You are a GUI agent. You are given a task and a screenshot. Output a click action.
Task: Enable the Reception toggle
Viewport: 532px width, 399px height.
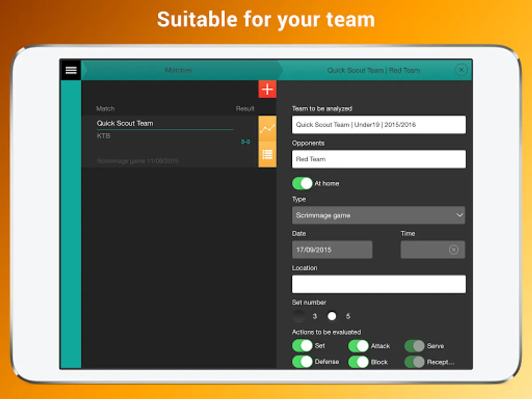[415, 362]
